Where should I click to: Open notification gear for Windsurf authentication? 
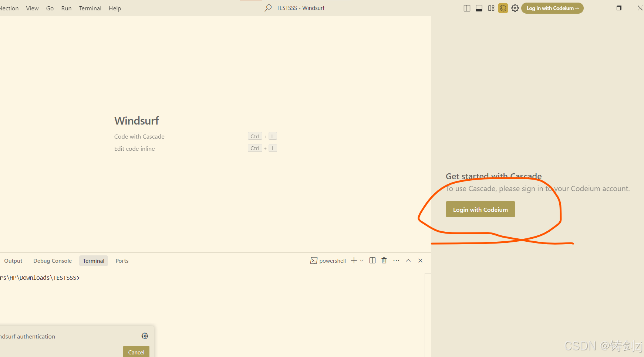[x=145, y=336]
